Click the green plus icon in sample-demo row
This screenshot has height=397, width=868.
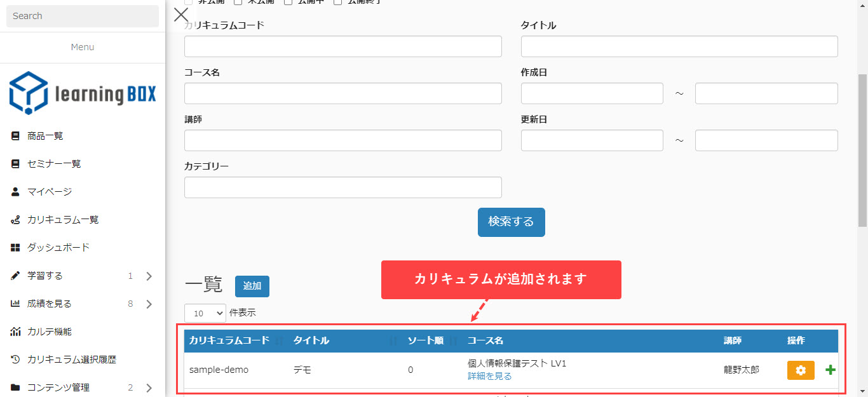831,370
